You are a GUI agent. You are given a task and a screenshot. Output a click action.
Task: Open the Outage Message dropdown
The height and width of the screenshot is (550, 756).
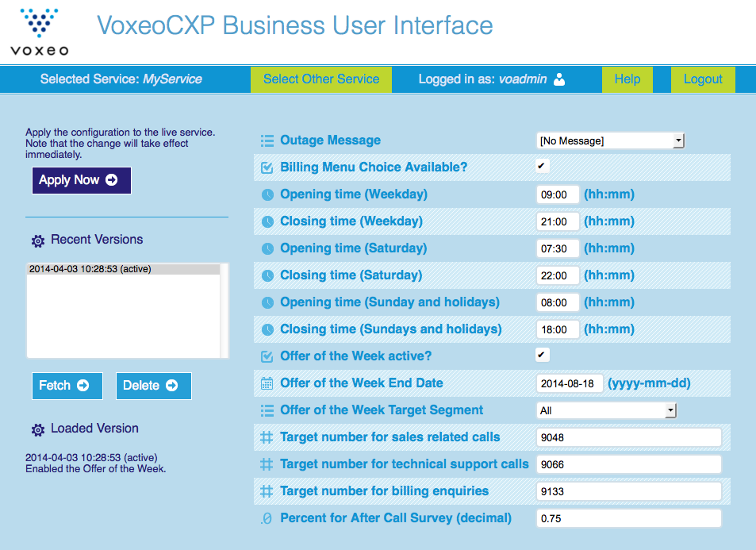610,141
